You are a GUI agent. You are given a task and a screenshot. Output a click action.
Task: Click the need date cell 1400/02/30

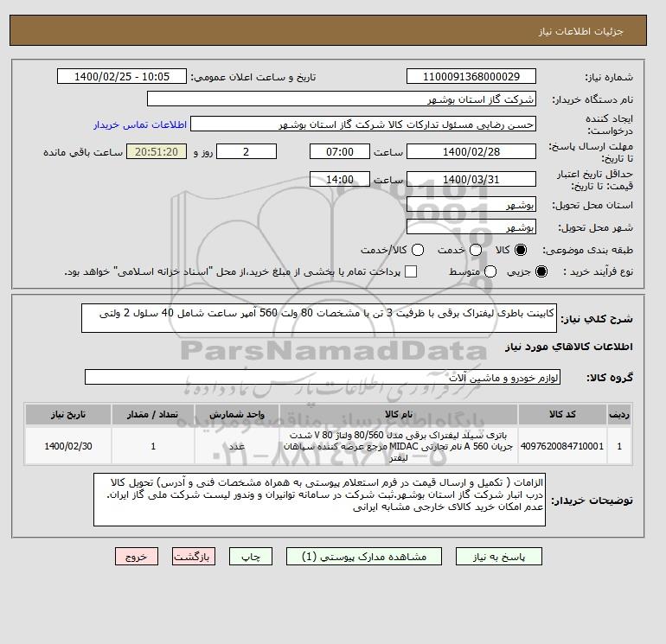tap(68, 446)
